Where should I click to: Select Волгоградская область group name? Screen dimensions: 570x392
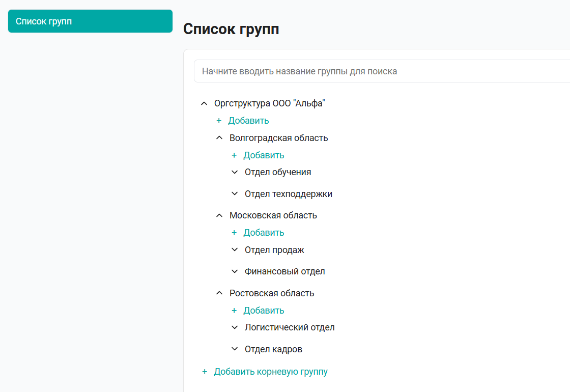(279, 138)
